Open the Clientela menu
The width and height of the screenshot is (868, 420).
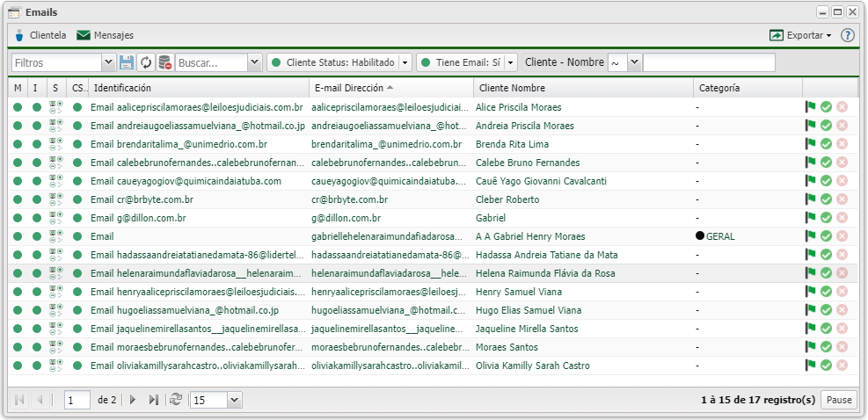[40, 35]
